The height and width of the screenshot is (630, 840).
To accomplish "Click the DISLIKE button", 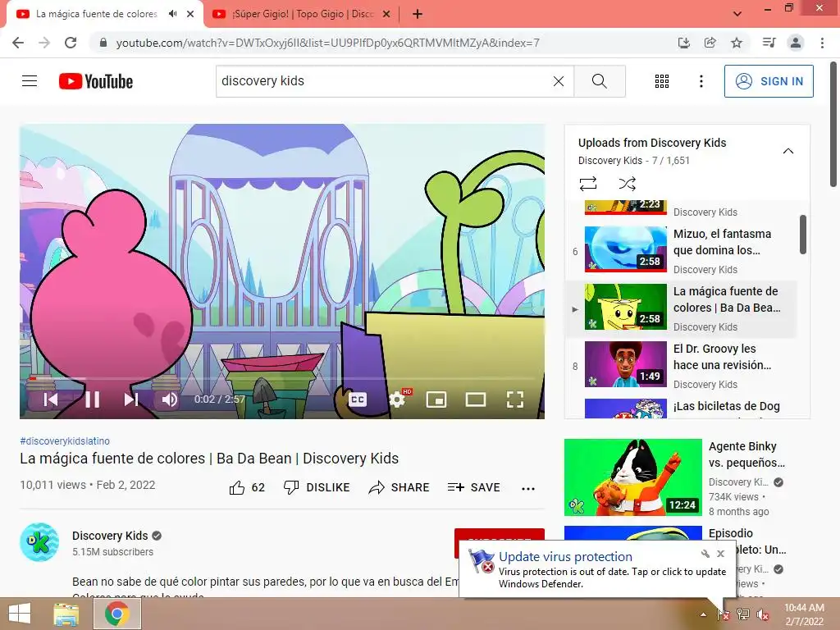I will pyautogui.click(x=317, y=487).
